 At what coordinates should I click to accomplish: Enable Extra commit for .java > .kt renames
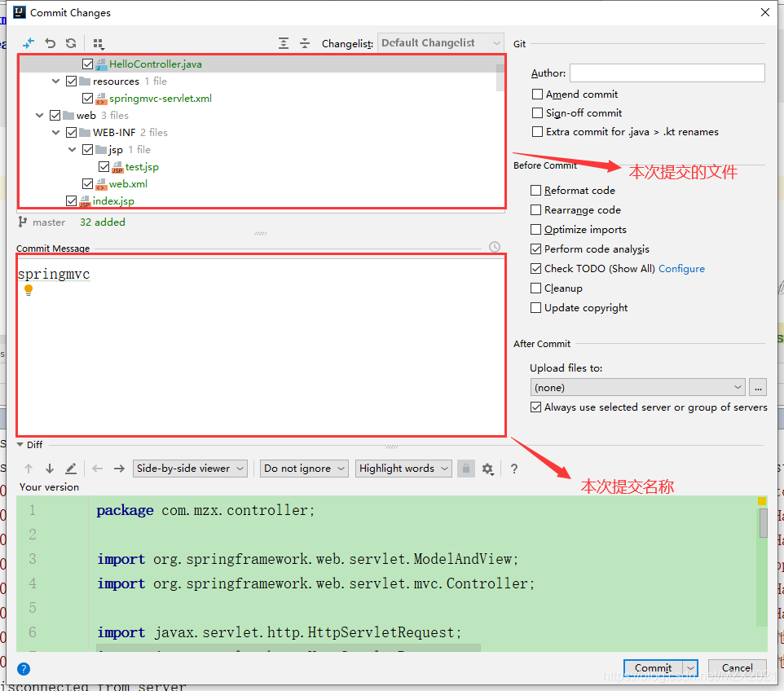(x=538, y=131)
